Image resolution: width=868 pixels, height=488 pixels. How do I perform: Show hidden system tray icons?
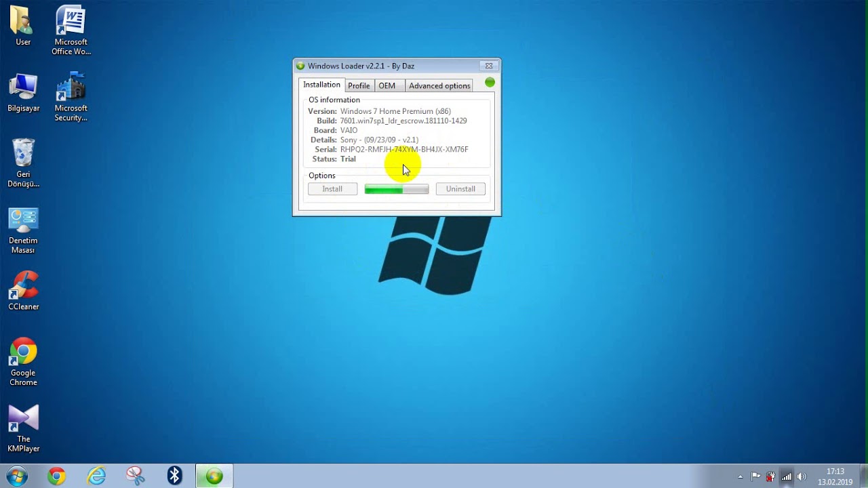tap(741, 477)
